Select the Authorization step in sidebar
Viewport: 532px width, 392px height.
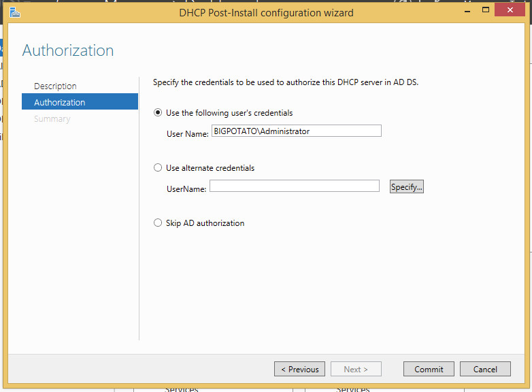click(x=60, y=102)
